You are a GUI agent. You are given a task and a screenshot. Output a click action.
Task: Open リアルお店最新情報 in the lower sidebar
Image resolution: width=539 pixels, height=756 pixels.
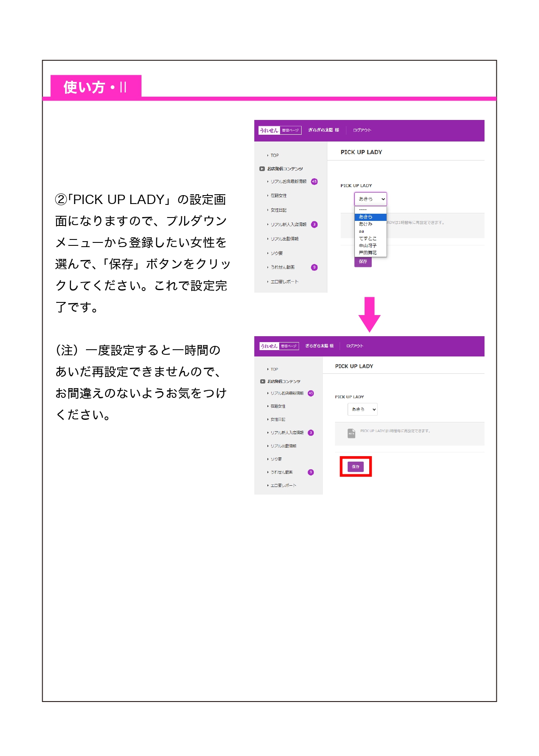point(287,393)
